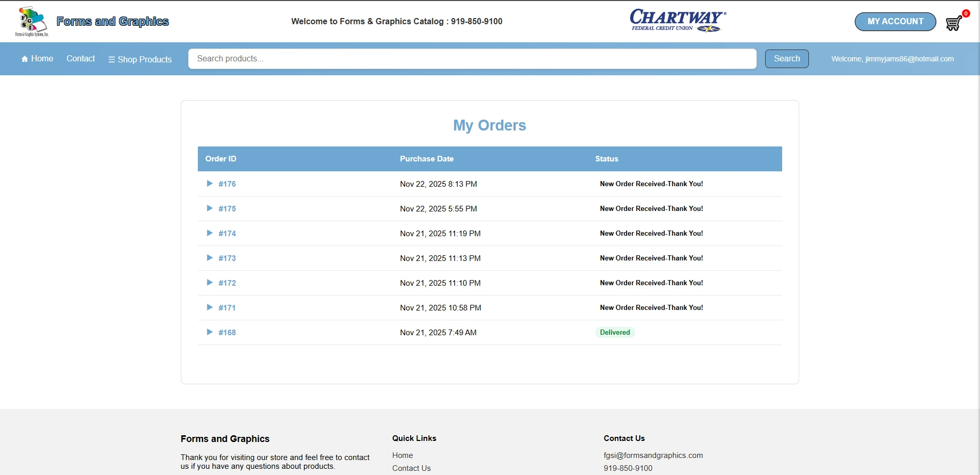Open the Shop Products hamburger menu
The width and height of the screenshot is (980, 475).
coord(140,59)
